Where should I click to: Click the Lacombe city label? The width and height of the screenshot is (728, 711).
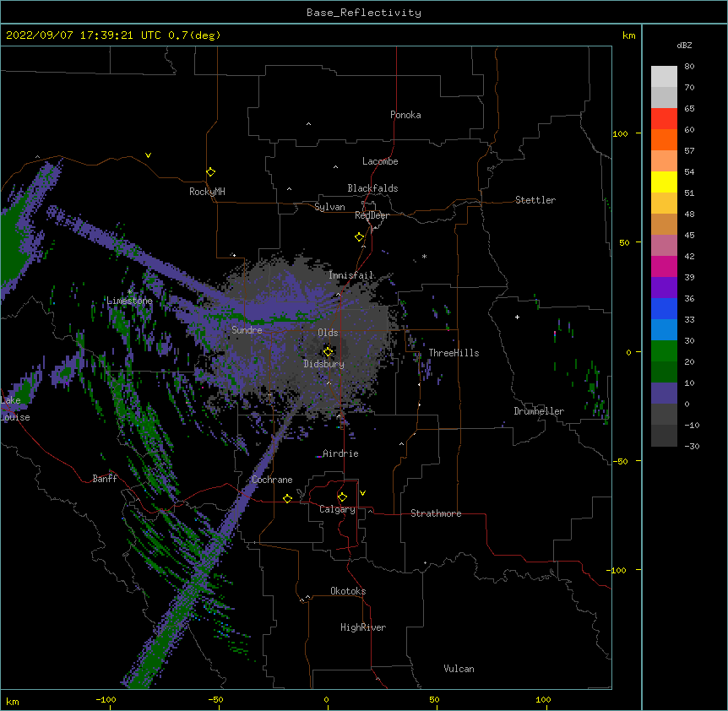380,161
